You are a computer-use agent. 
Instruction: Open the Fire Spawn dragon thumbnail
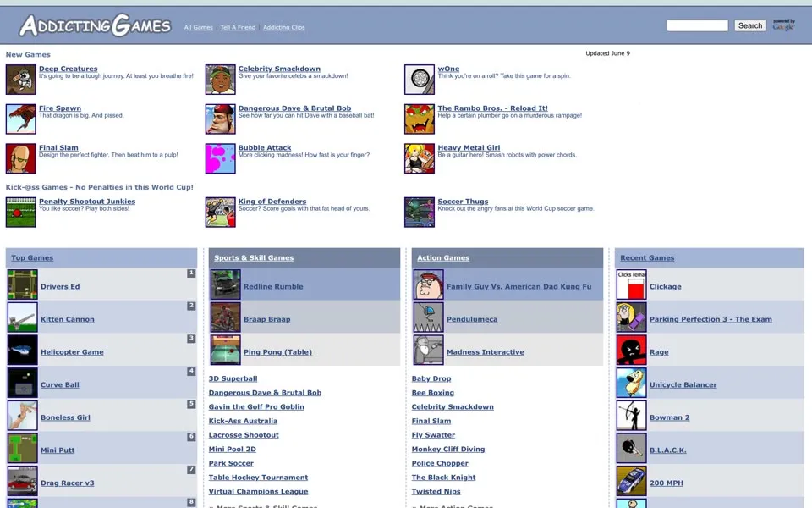tap(20, 119)
